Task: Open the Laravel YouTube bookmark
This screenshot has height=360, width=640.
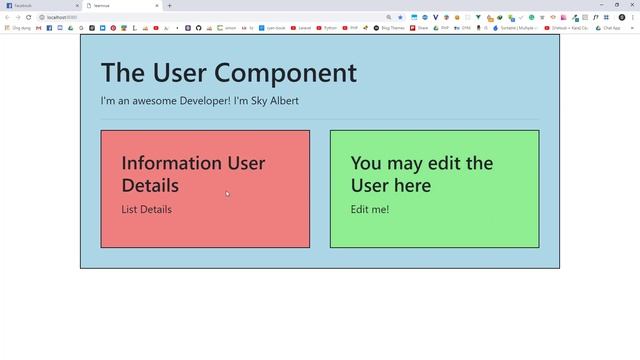Action: click(301, 28)
